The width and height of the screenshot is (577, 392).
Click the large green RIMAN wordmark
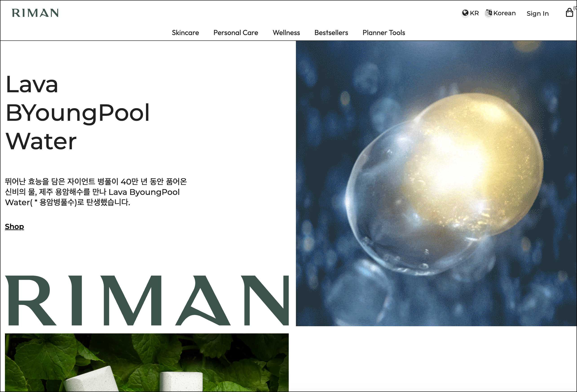click(146, 300)
